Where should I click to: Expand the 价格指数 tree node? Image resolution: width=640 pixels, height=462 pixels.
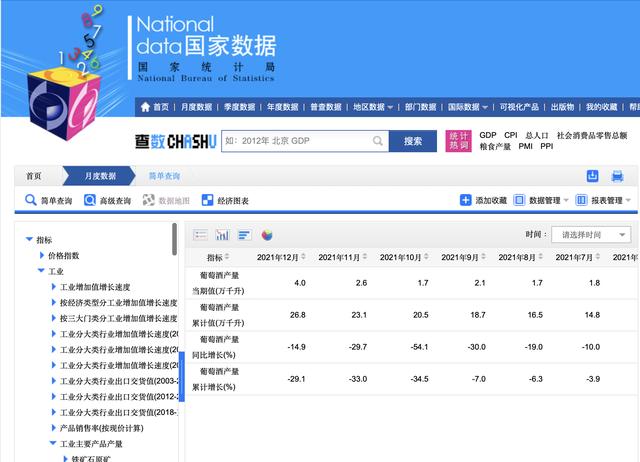tap(42, 255)
